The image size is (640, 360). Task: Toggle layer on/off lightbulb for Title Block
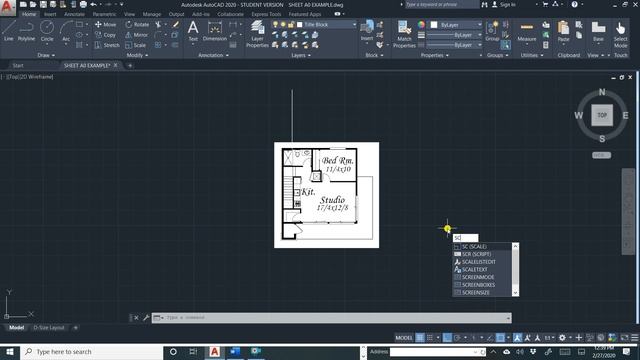pos(276,24)
